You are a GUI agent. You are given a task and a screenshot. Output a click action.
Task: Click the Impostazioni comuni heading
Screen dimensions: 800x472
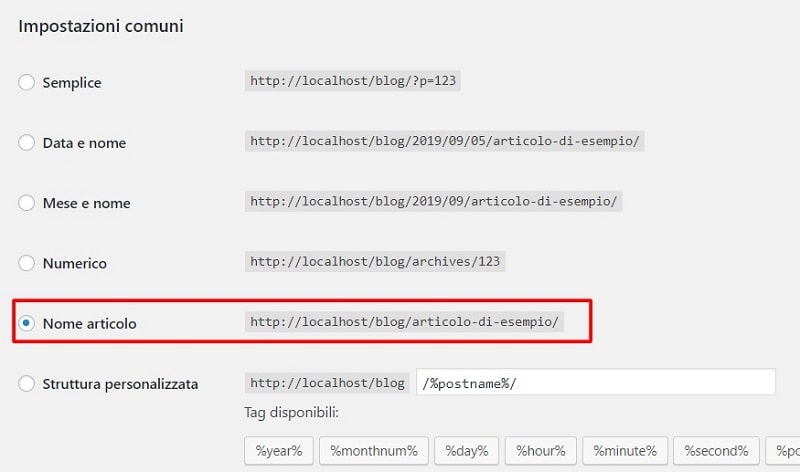100,26
